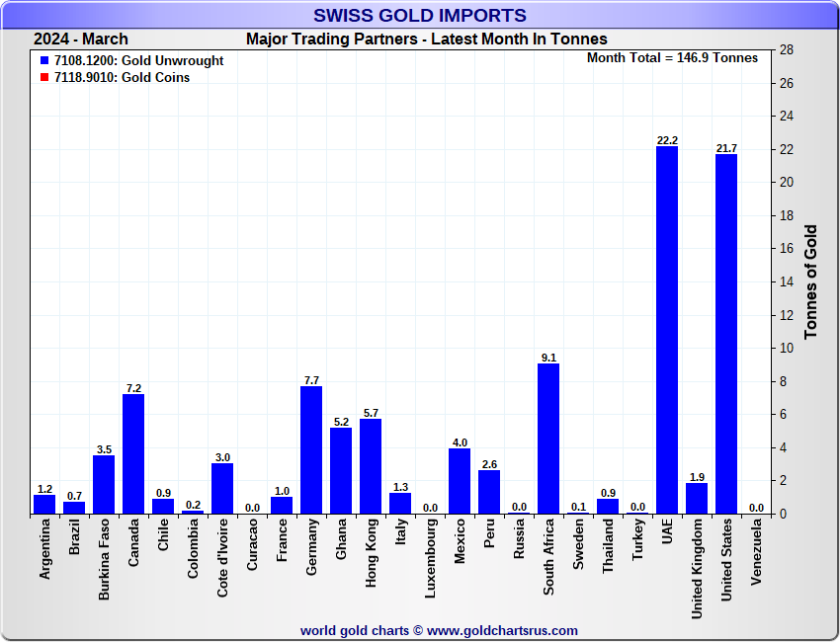Click the Canada bar at 7.2
This screenshot has width=840, height=642.
pos(133,453)
